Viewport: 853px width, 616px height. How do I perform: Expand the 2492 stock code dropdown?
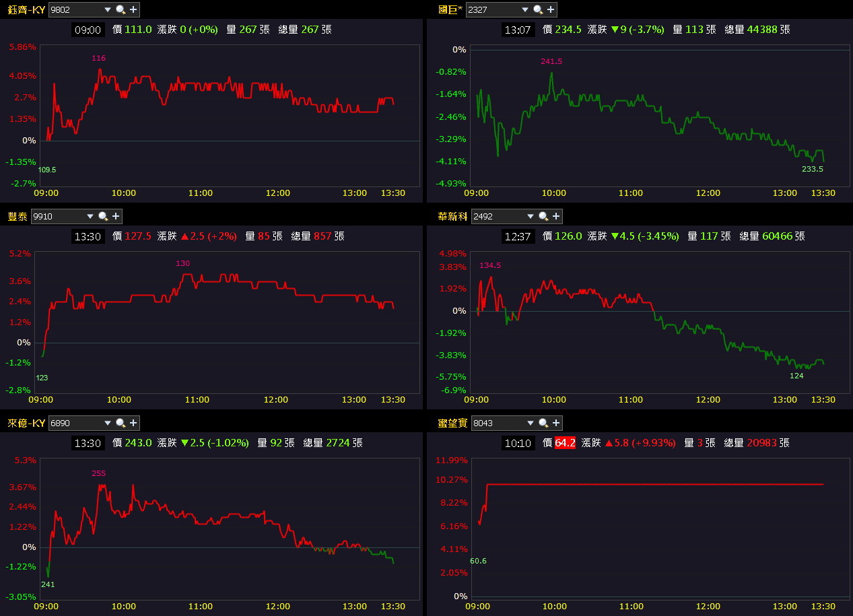[x=531, y=216]
